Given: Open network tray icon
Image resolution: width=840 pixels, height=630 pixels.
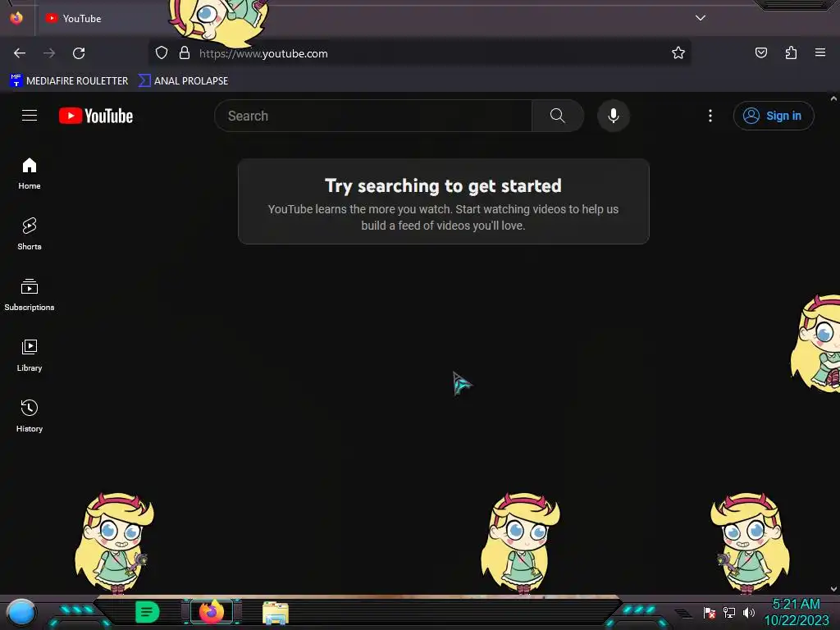Looking at the screenshot, I should click(x=729, y=612).
